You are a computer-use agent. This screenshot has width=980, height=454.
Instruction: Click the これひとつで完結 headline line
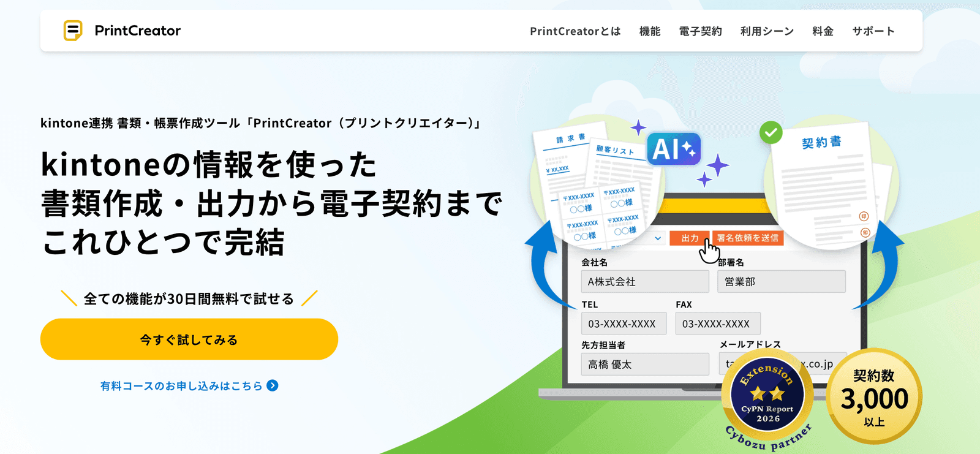coord(163,242)
